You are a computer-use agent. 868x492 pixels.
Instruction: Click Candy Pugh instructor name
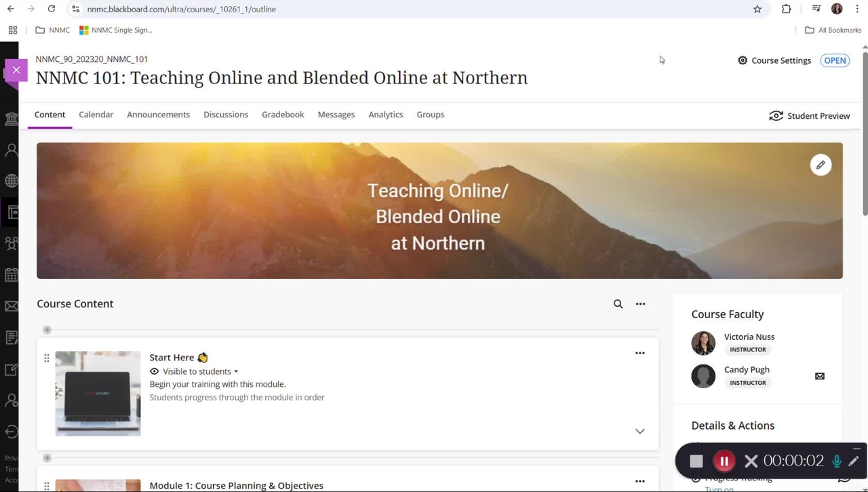(747, 370)
